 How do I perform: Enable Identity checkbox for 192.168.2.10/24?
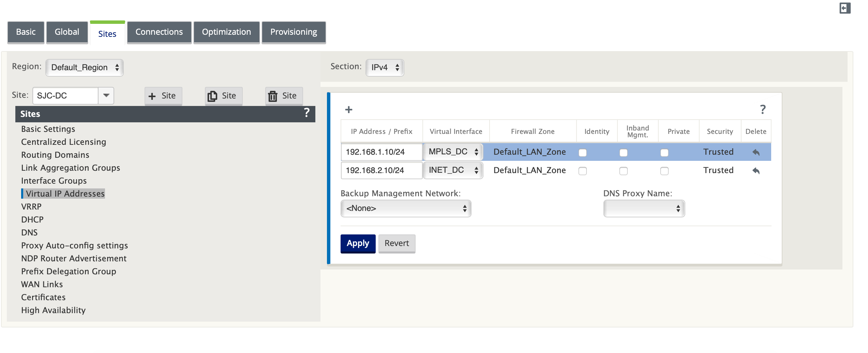click(583, 171)
